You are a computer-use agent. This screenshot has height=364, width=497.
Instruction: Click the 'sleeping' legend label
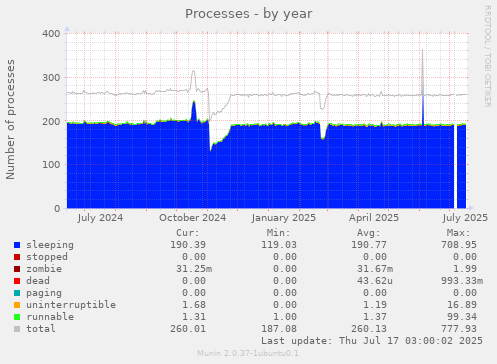point(50,245)
